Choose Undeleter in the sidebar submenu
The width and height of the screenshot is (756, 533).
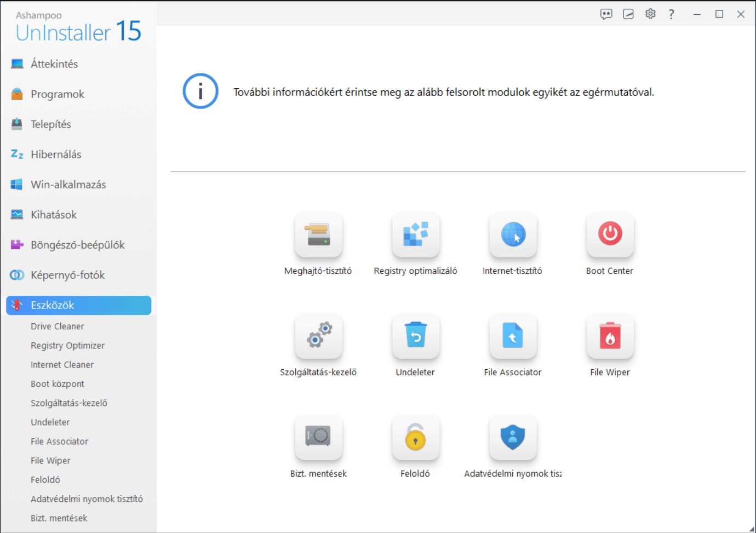tap(50, 422)
